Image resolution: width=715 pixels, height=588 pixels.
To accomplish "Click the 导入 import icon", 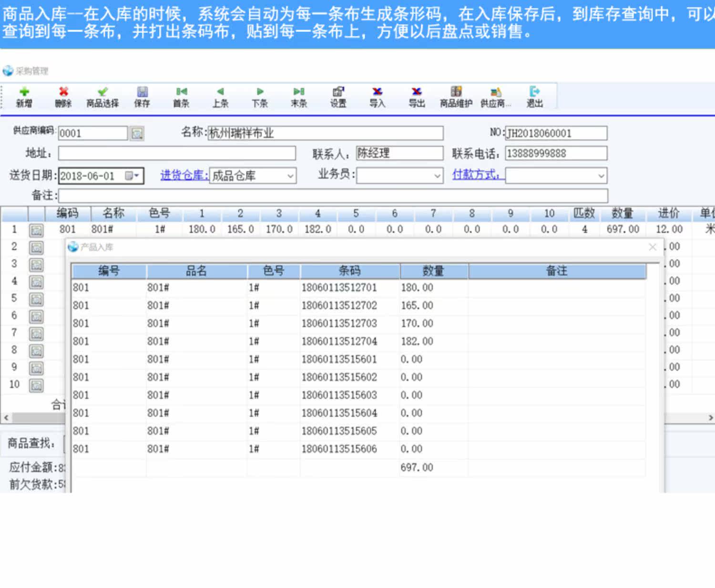I will [x=378, y=97].
